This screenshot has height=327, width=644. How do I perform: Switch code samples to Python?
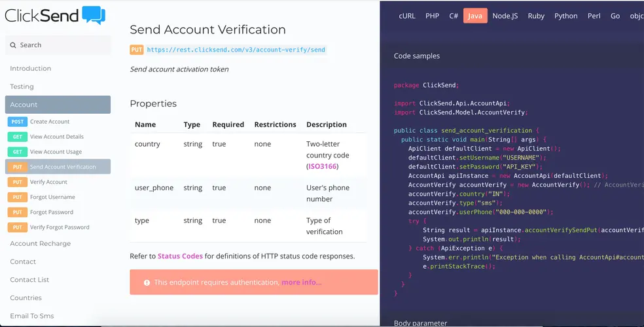566,16
